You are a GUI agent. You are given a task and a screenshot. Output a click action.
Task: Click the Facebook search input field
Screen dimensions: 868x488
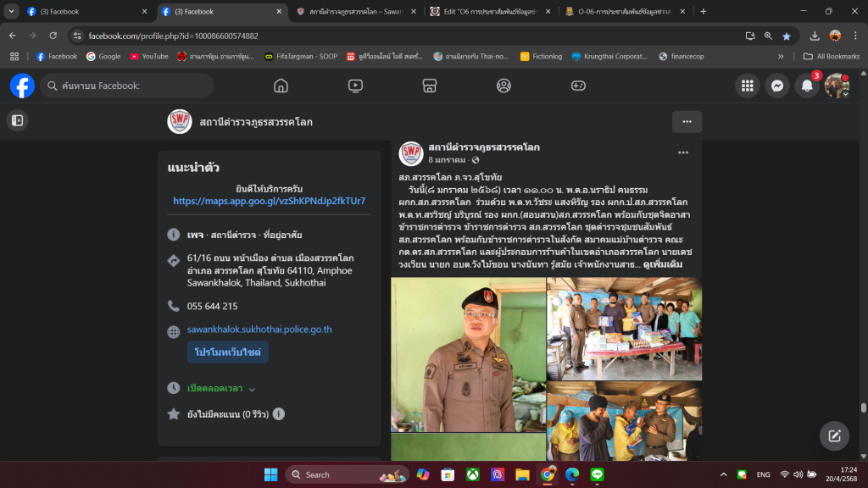131,86
